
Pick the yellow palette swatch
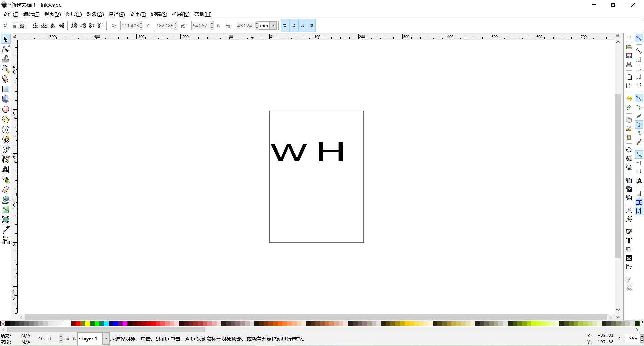(x=87, y=324)
